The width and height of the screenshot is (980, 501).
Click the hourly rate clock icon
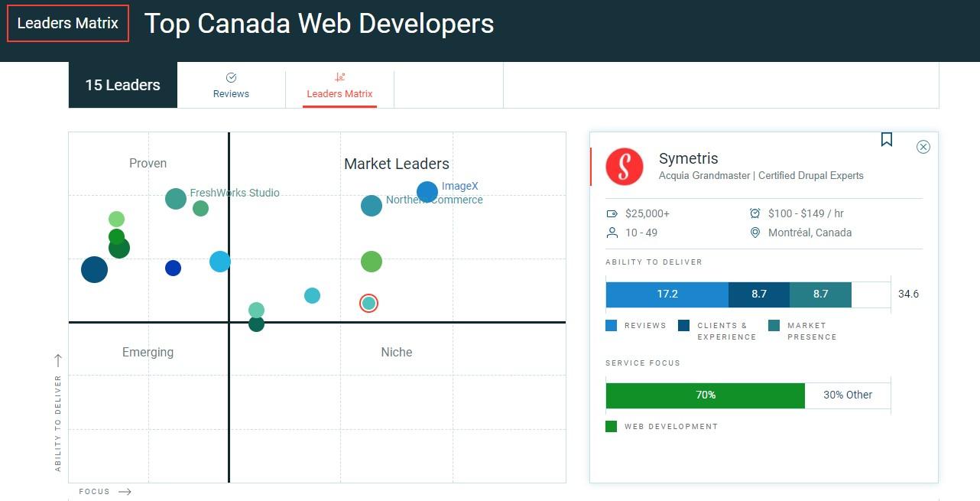pyautogui.click(x=755, y=213)
